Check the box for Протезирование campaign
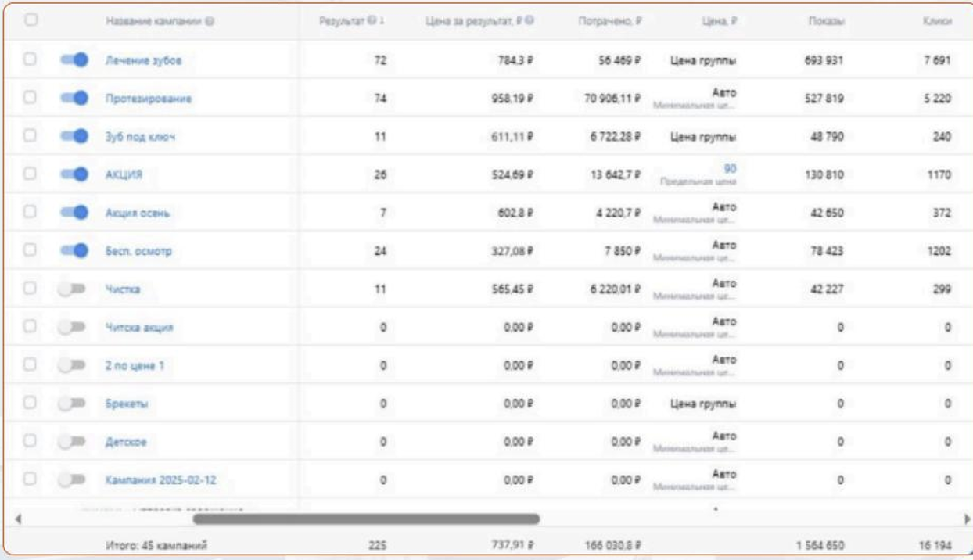Image resolution: width=973 pixels, height=560 pixels. click(x=31, y=98)
